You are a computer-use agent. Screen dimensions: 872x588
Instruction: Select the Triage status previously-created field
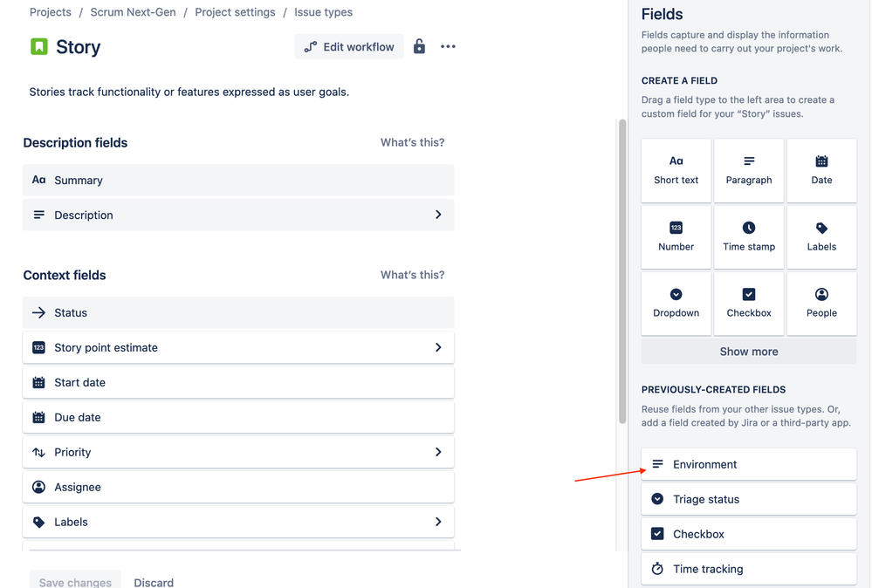tap(749, 499)
